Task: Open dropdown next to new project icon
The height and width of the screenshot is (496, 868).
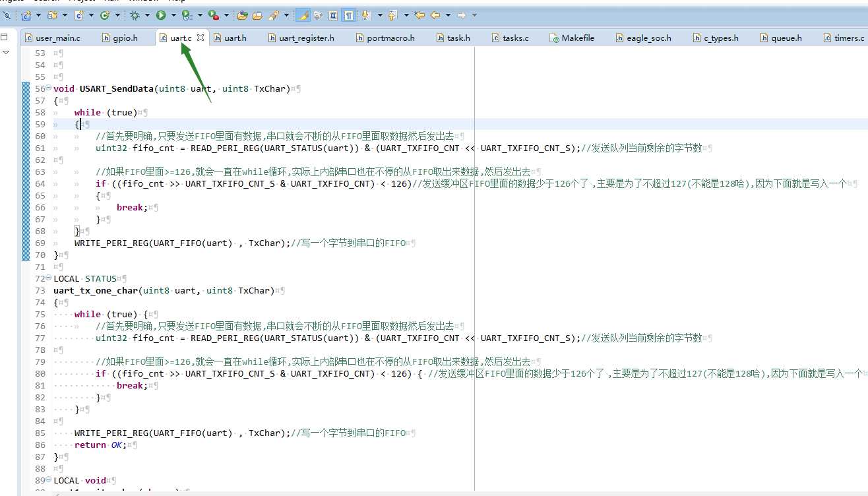Action: [x=38, y=15]
